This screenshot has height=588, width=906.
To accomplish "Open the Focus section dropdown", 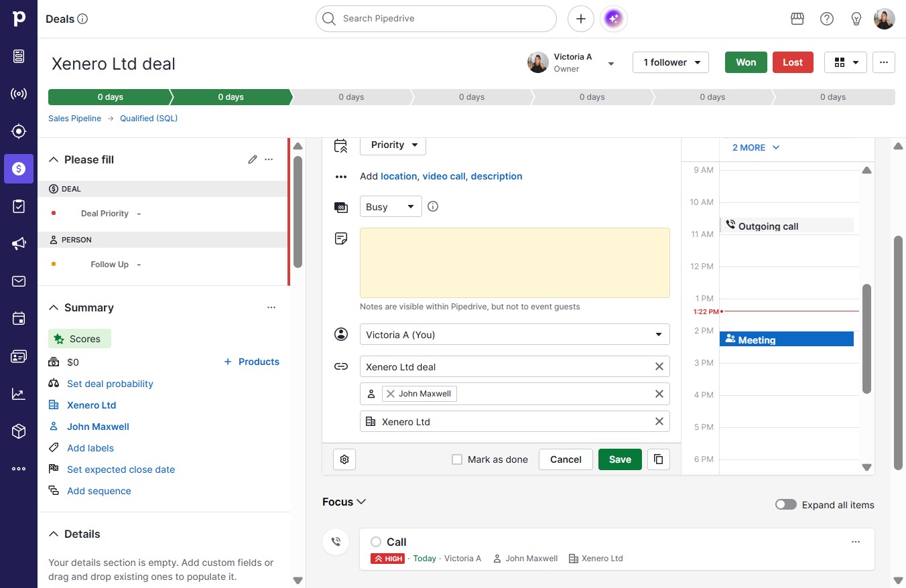I will pos(344,502).
